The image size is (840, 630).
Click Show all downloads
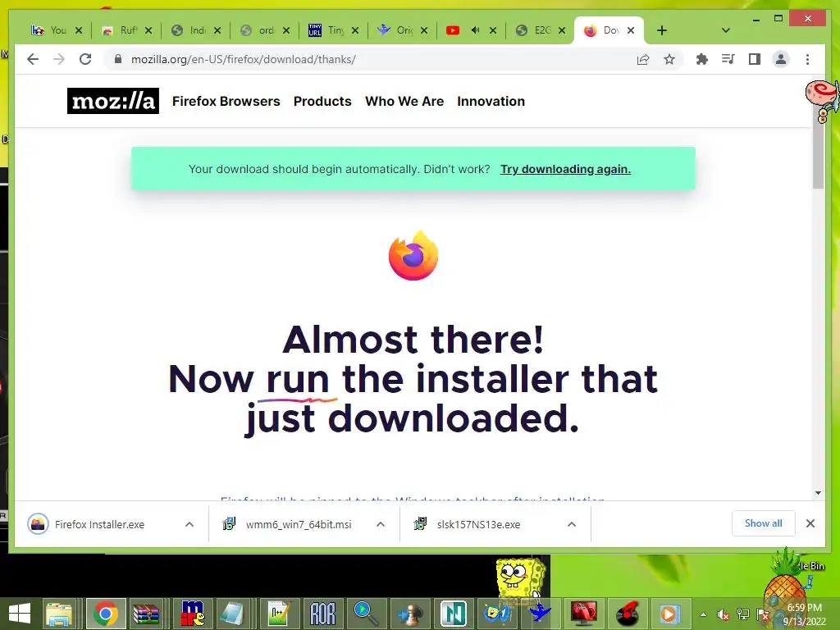[x=763, y=523]
